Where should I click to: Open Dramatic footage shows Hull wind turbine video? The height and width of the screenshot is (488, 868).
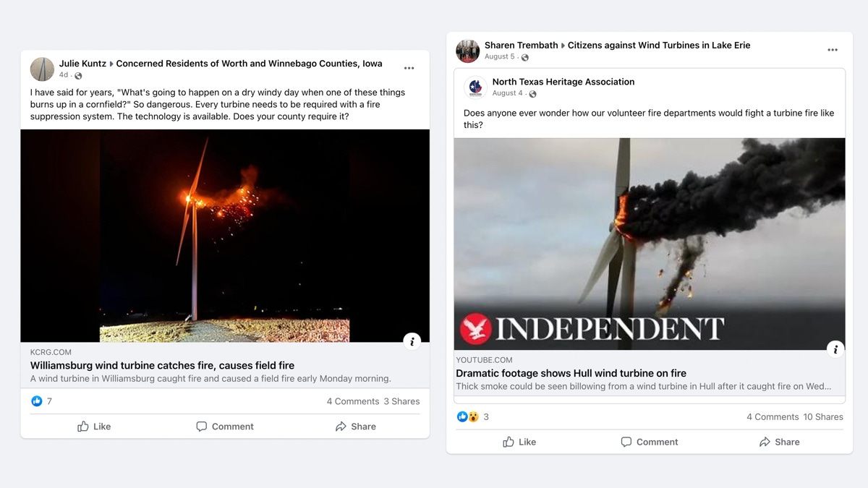pos(571,374)
